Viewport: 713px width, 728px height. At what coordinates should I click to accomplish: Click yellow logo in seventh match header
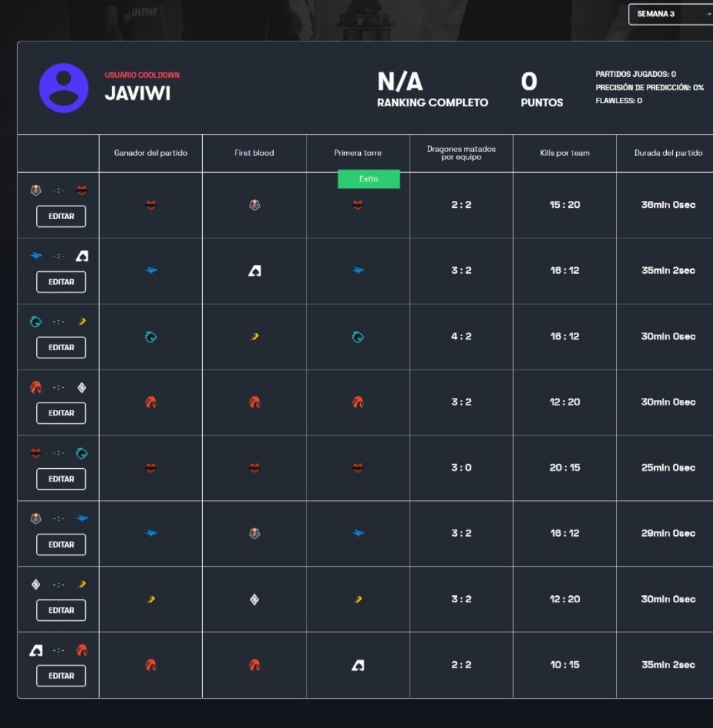coord(82,584)
